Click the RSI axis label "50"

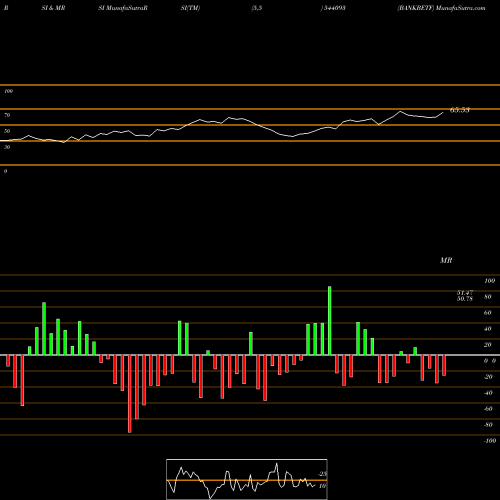click(7, 131)
